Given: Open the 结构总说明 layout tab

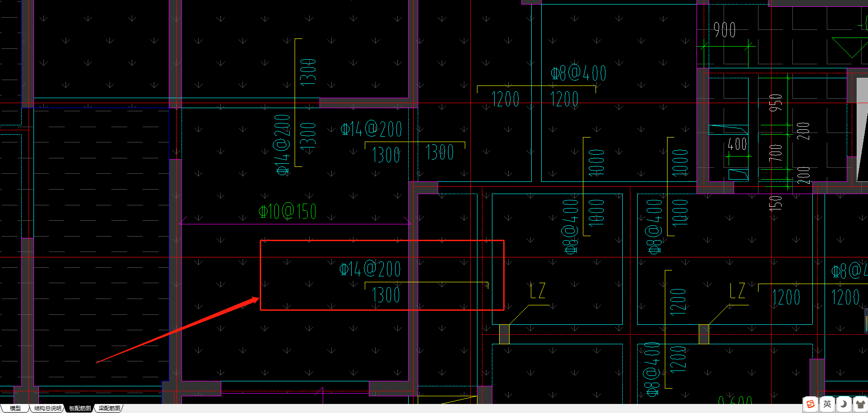Looking at the screenshot, I should click(x=48, y=408).
